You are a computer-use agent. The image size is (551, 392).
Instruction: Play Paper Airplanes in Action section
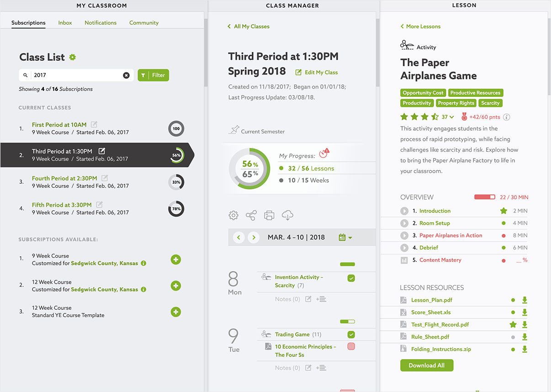404,236
